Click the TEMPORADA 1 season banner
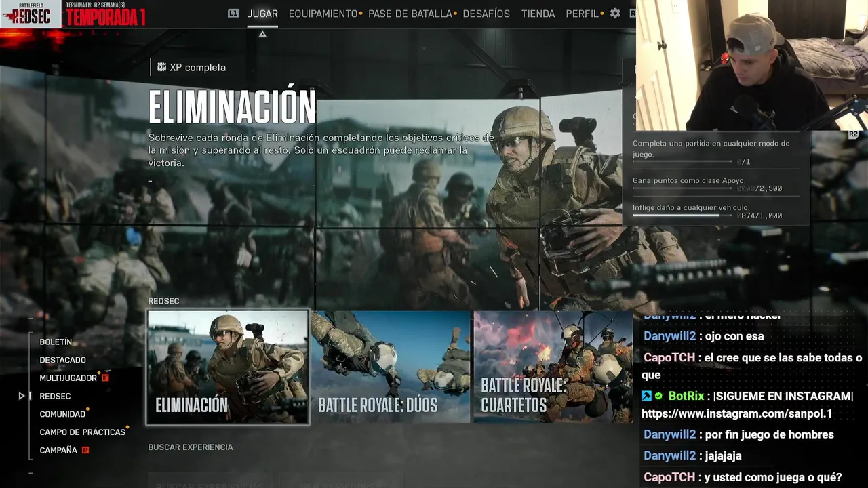The height and width of the screenshot is (488, 868). tap(106, 18)
